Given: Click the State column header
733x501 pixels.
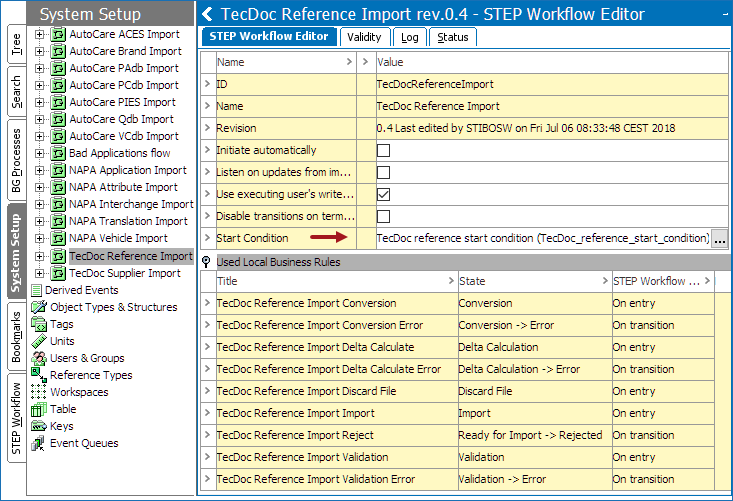Looking at the screenshot, I should tap(535, 281).
